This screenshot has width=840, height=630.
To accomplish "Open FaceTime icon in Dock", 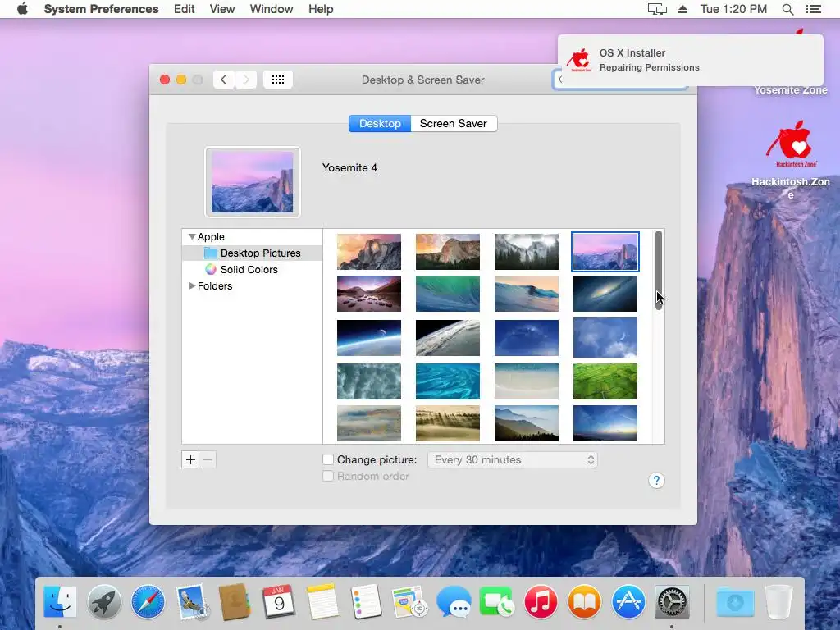I will (x=496, y=601).
